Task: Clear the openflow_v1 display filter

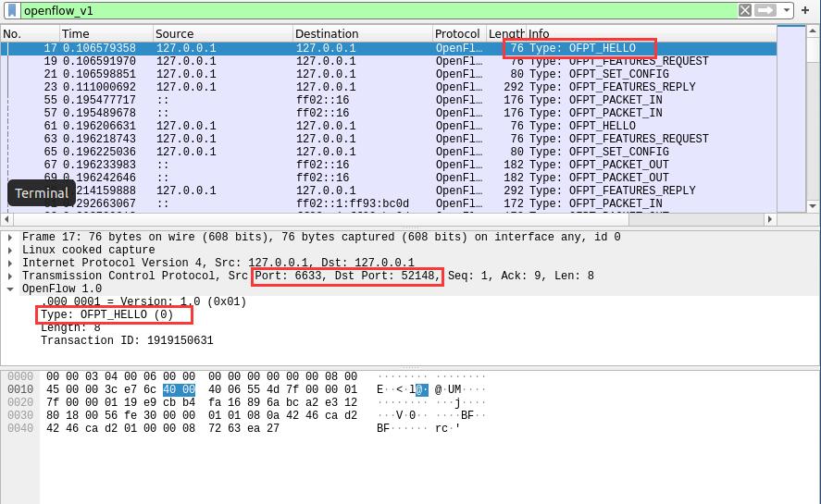Action: tap(744, 10)
